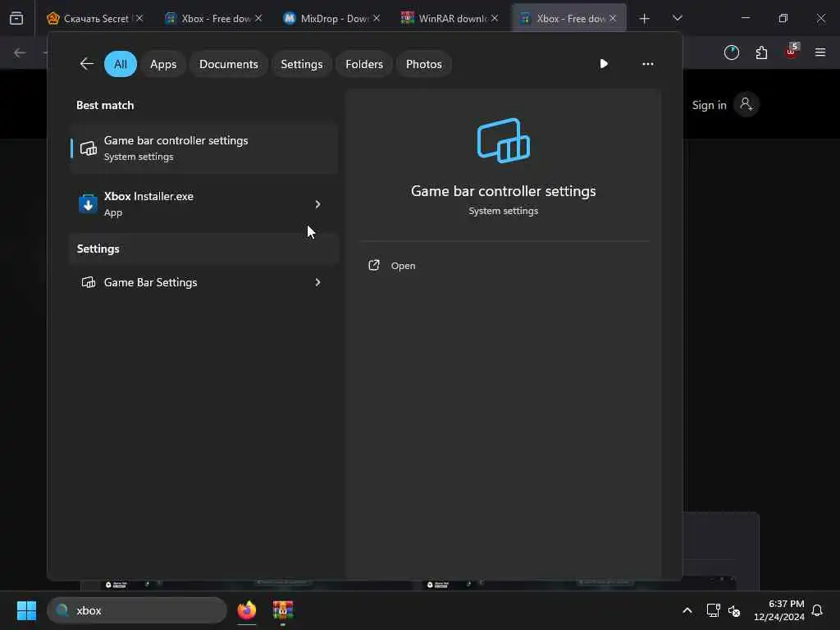Image resolution: width=840 pixels, height=630 pixels.
Task: Open the Windows Start menu
Action: click(26, 610)
